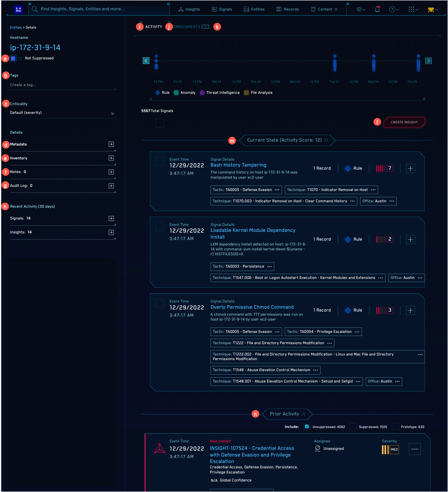Expand Bash History Tampering with its plus icon
The image size is (448, 492).
point(410,168)
